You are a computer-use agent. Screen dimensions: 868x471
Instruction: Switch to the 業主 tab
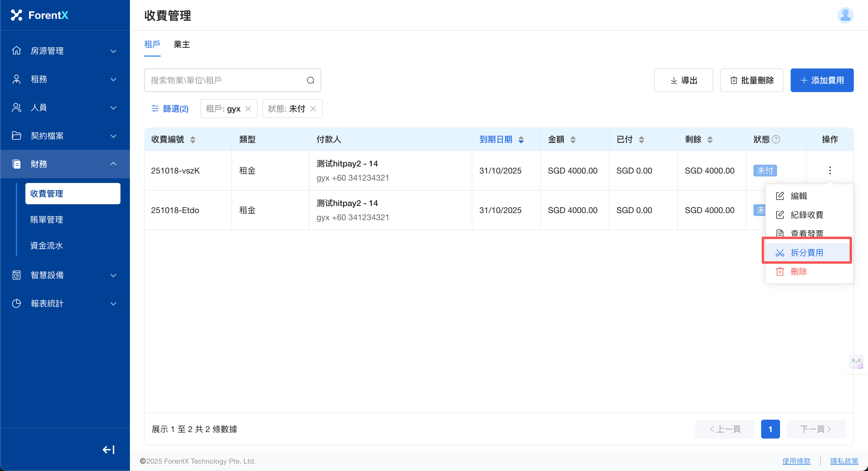182,45
